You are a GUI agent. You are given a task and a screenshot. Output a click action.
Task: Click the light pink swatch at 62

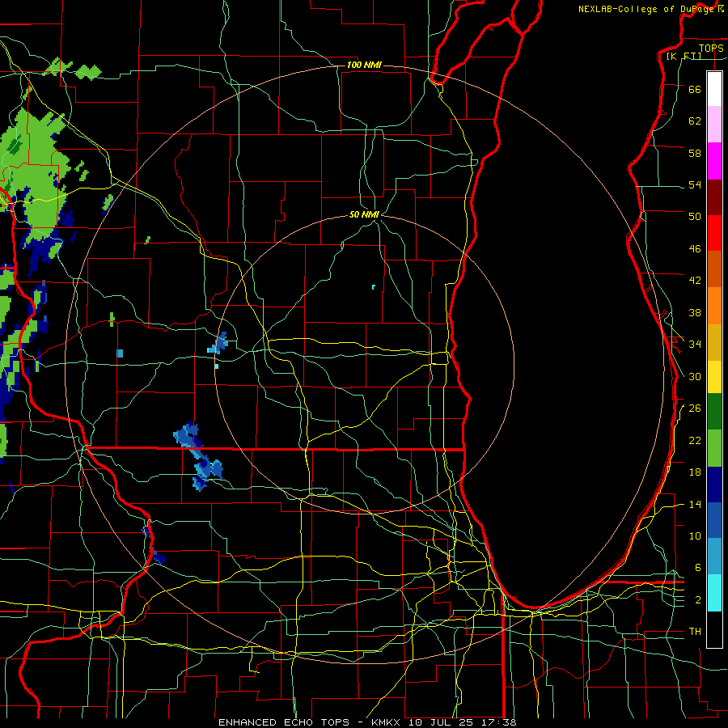coord(714,125)
